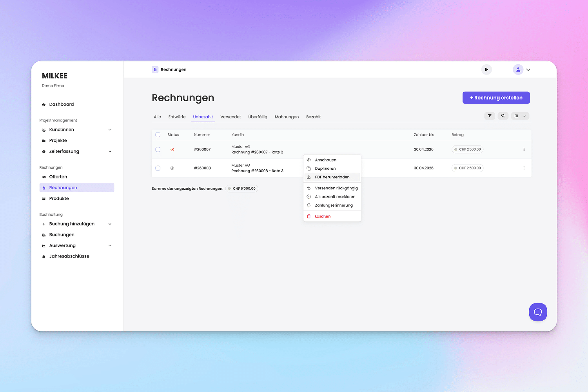
Task: Choose PDF herunterladen from context menu
Action: click(x=332, y=177)
